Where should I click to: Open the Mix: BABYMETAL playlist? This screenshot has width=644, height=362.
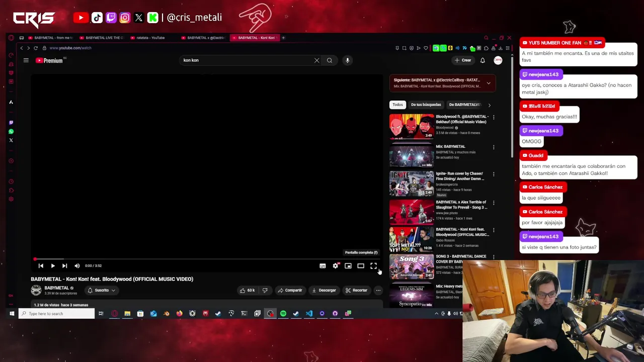[412, 155]
